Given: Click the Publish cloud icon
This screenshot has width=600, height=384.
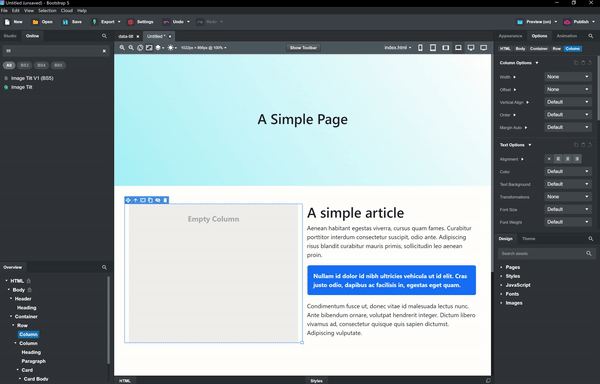Looking at the screenshot, I should point(567,22).
